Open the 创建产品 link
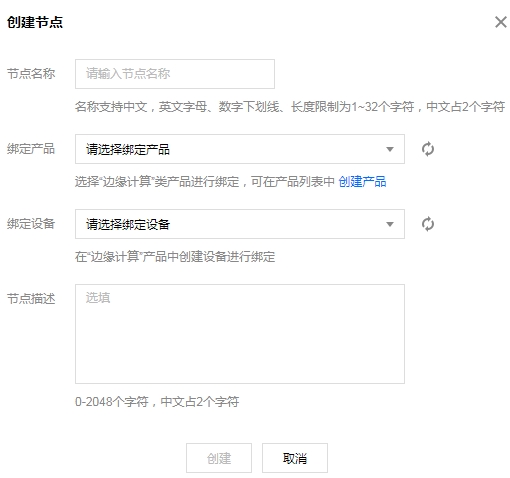510x478 pixels. click(x=362, y=182)
